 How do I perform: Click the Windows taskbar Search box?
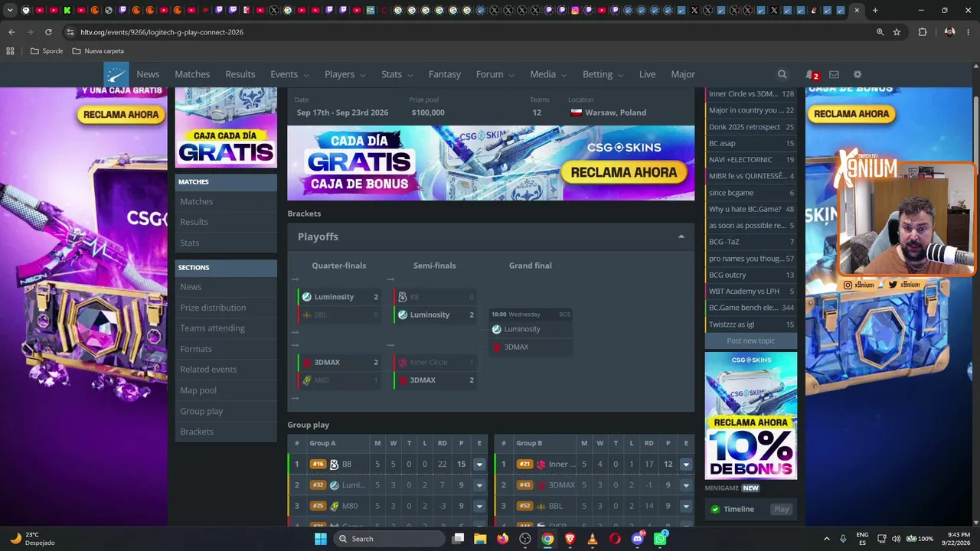(x=389, y=539)
